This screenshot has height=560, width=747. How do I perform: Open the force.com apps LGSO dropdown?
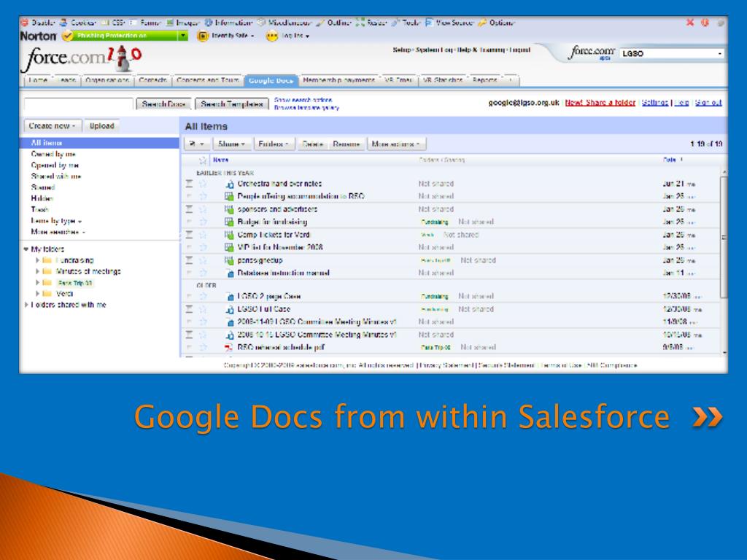[x=672, y=54]
